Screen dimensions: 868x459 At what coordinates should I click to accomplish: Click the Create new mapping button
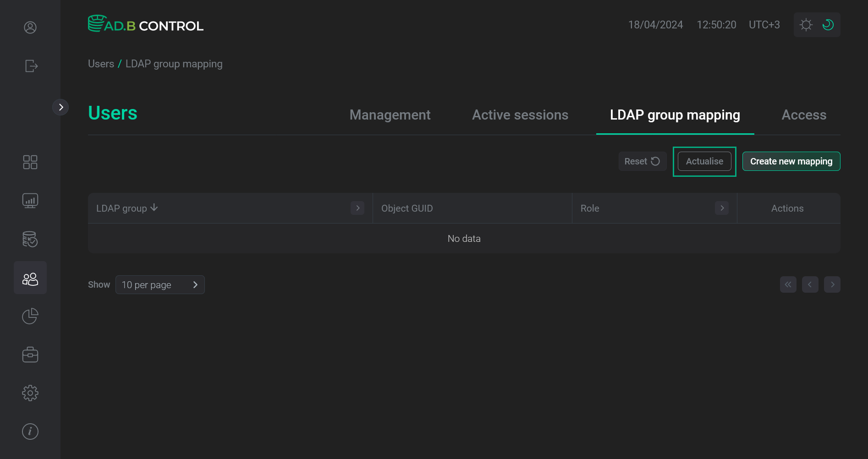point(791,161)
